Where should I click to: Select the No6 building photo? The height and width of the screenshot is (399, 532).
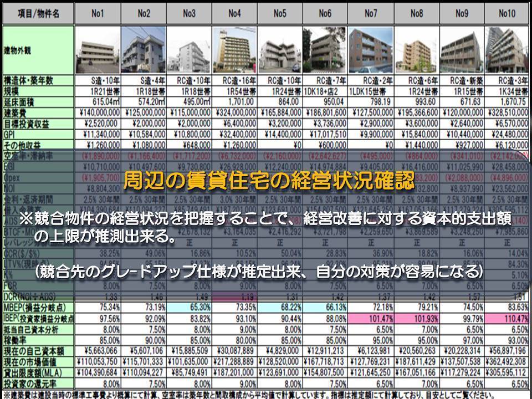click(x=325, y=50)
